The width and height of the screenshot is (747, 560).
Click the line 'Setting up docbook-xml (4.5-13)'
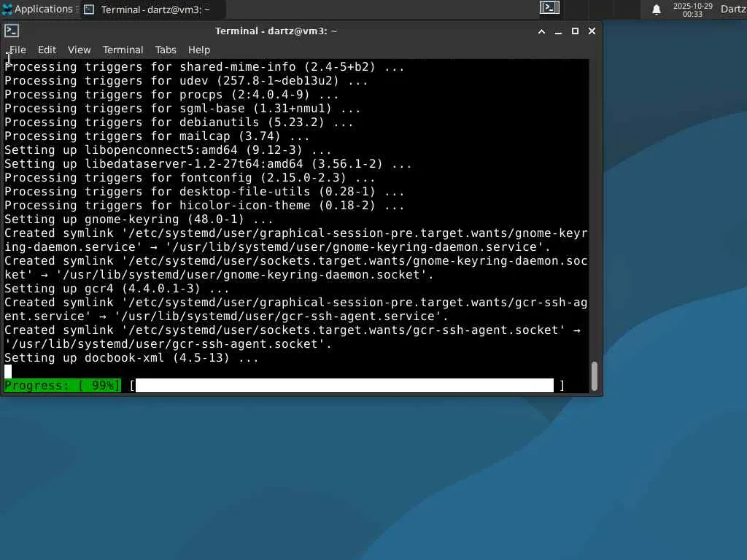pyautogui.click(x=131, y=357)
